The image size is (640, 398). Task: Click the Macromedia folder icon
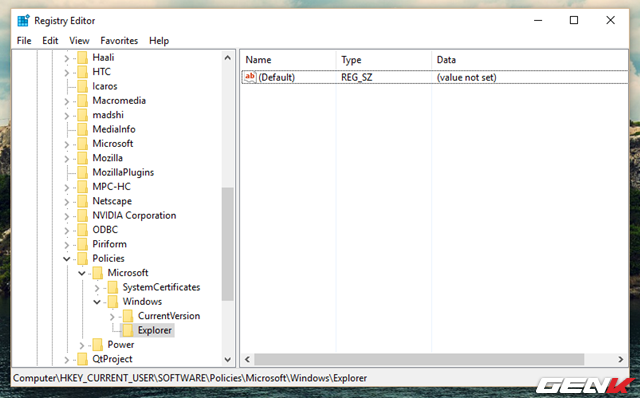click(x=82, y=100)
